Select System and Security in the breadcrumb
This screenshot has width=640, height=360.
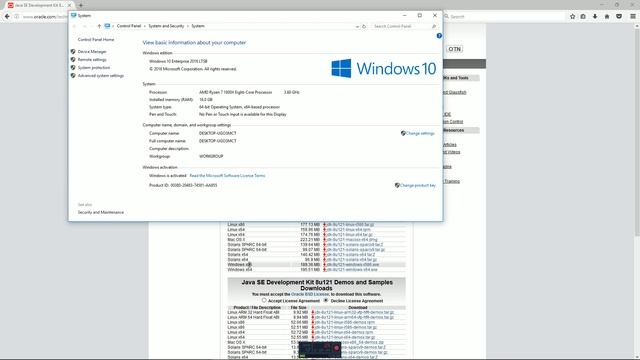point(166,26)
